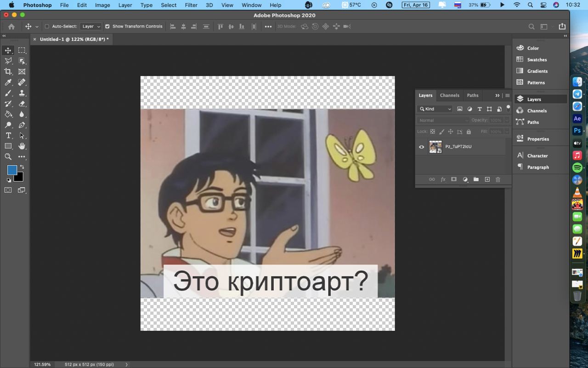588x368 pixels.
Task: Click the Share document icon
Action: coord(562,27)
